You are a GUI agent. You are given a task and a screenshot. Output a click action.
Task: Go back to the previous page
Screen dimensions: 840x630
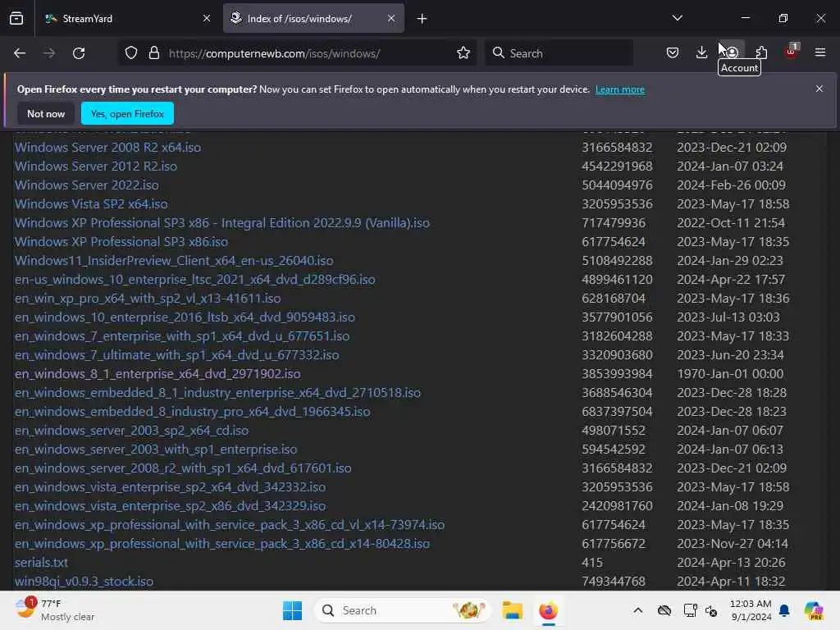tap(20, 53)
